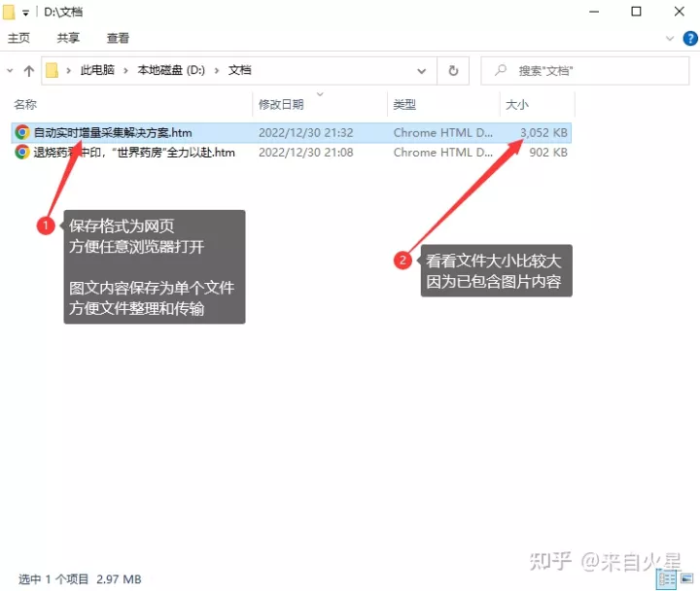
Task: Open the 主页 ribbon tab
Action: click(x=18, y=38)
